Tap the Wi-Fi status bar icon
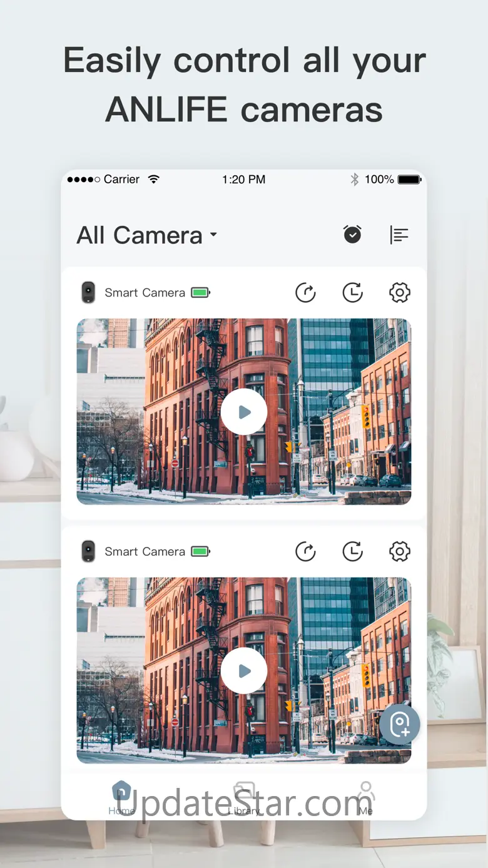Viewport: 488px width, 868px height. coord(154,179)
